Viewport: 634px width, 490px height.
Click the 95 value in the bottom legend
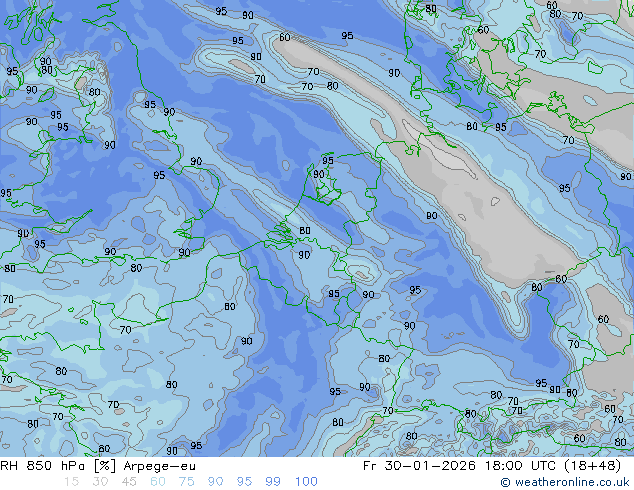pos(244,482)
